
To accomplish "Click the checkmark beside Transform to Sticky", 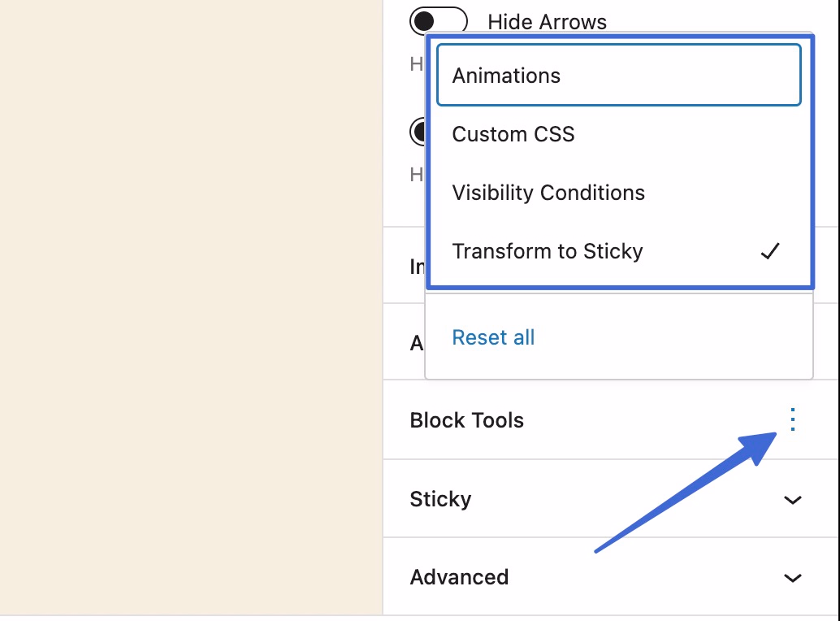I will [770, 251].
